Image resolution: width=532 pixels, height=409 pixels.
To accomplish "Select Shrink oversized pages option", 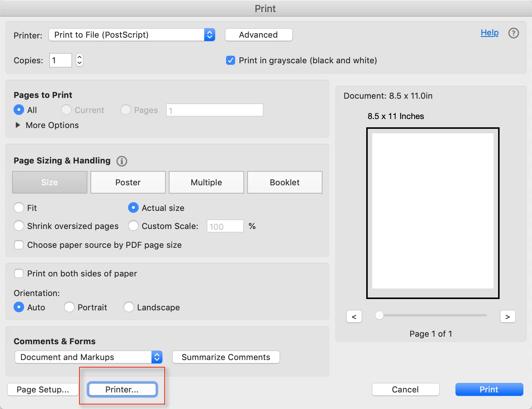I will click(19, 226).
